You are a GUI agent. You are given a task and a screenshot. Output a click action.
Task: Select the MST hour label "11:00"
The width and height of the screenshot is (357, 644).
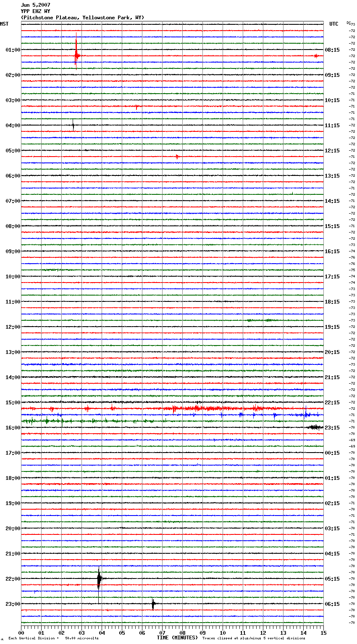click(13, 301)
